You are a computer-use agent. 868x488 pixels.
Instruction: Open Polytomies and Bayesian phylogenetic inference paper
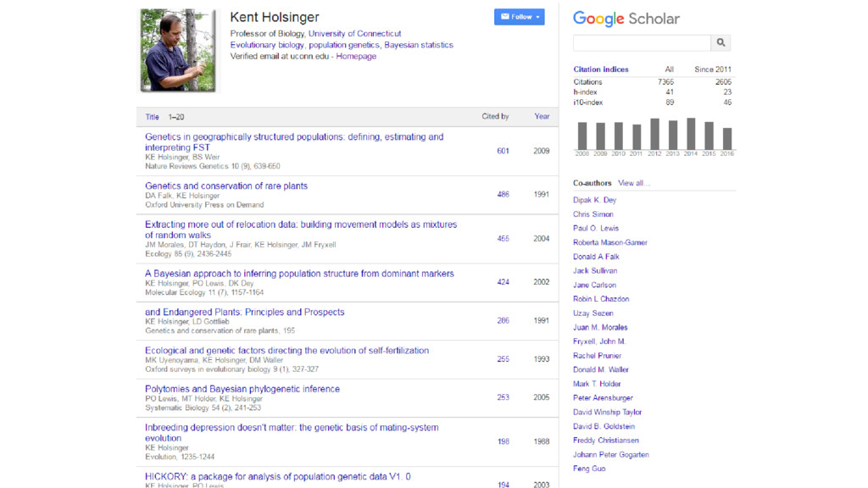tap(242, 389)
